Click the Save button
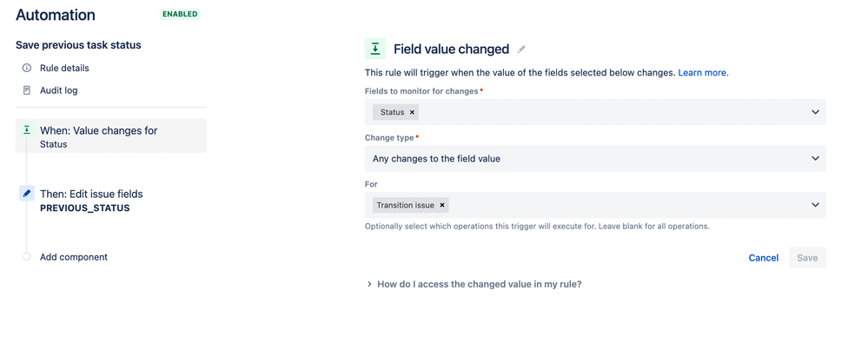 point(807,258)
